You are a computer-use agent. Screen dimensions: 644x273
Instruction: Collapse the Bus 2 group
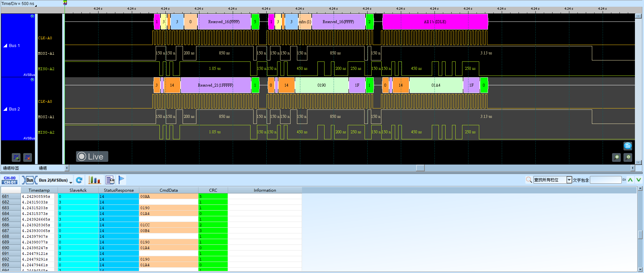(x=5, y=109)
